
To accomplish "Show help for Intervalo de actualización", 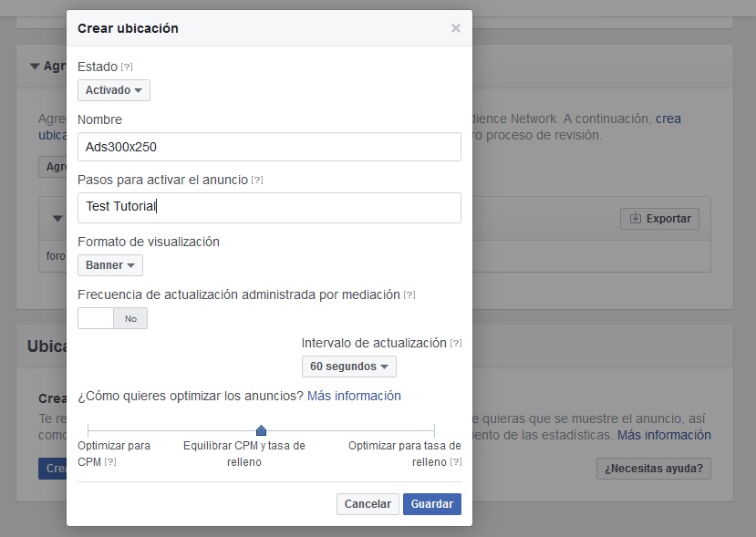I will 456,344.
